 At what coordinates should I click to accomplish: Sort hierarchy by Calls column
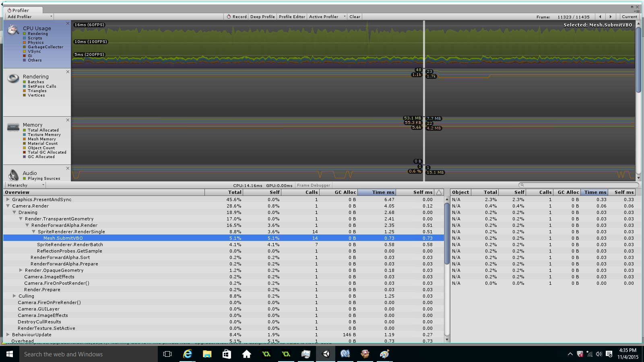coord(300,192)
